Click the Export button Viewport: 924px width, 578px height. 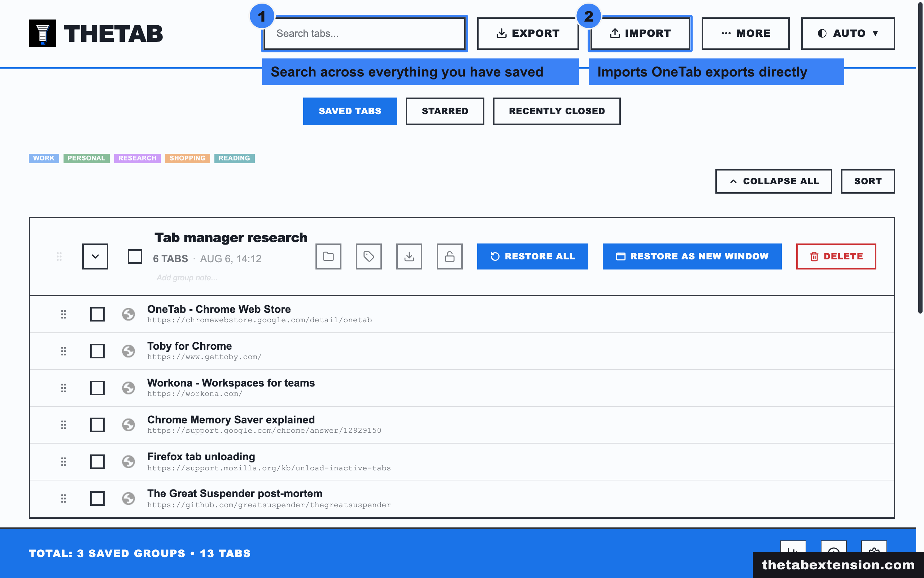tap(528, 33)
